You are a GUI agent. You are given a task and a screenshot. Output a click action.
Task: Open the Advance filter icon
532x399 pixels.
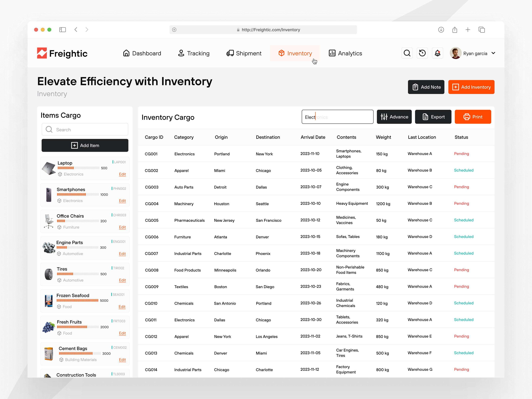tap(384, 117)
